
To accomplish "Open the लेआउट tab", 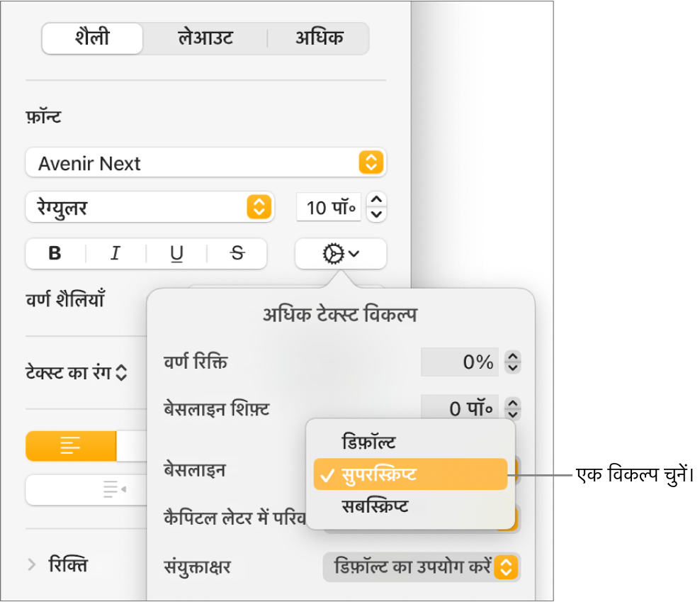I will pyautogui.click(x=205, y=38).
